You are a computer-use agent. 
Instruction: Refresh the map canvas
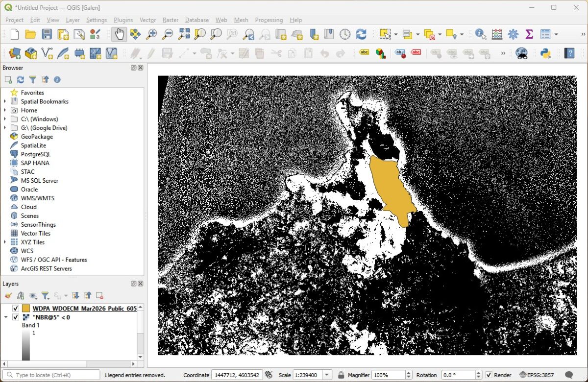(x=361, y=34)
